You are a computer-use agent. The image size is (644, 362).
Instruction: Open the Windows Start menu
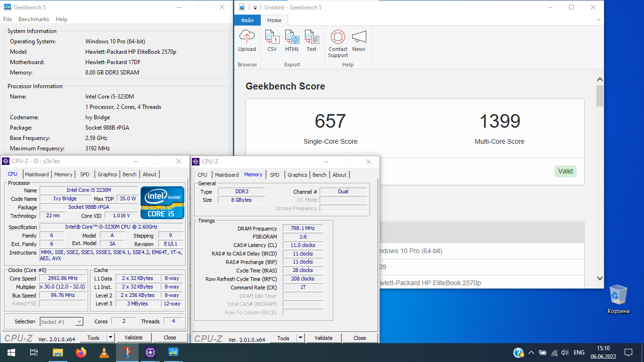coord(11,352)
